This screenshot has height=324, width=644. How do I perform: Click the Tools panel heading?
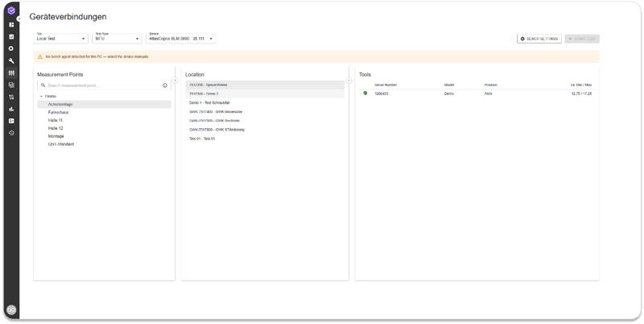[x=365, y=74]
